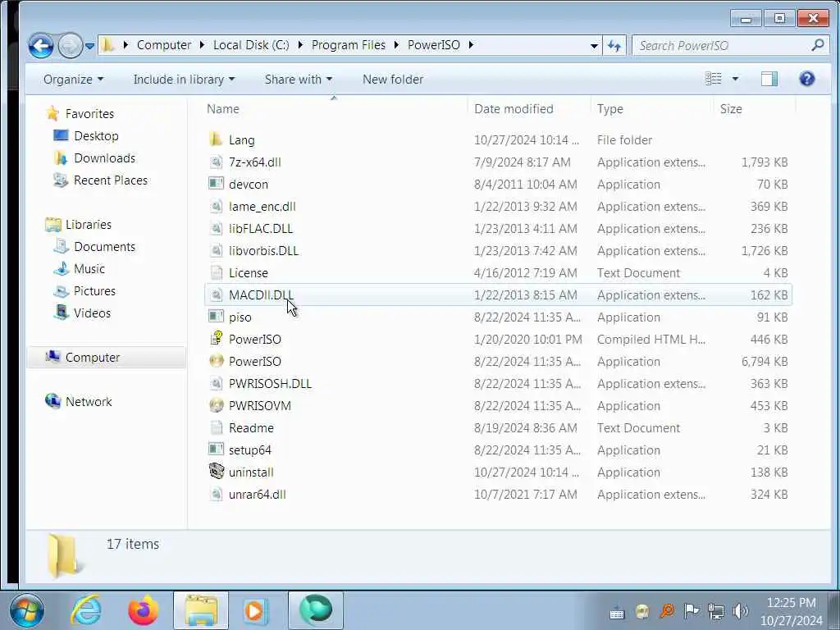The width and height of the screenshot is (840, 630).
Task: Open the recent pages dropdown arrow
Action: pos(90,46)
